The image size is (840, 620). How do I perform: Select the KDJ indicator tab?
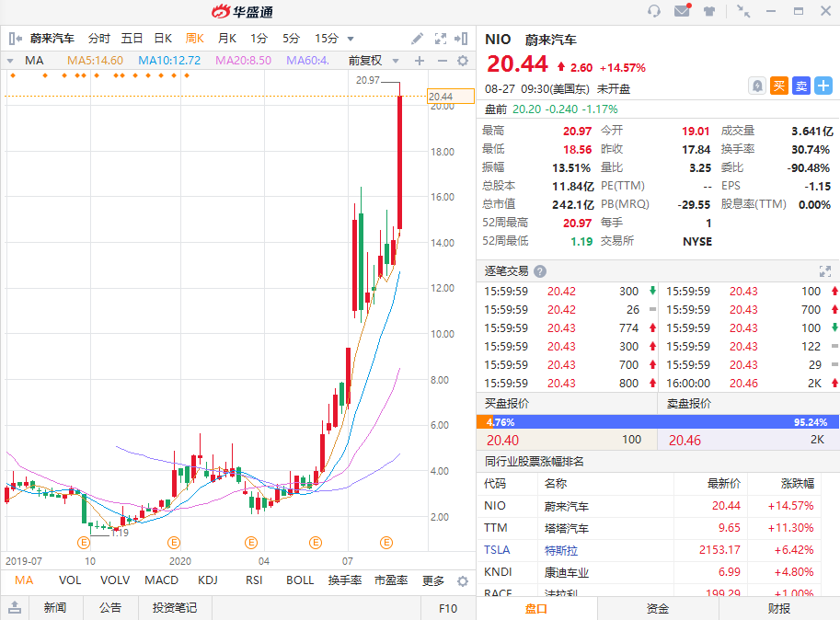[x=208, y=580]
